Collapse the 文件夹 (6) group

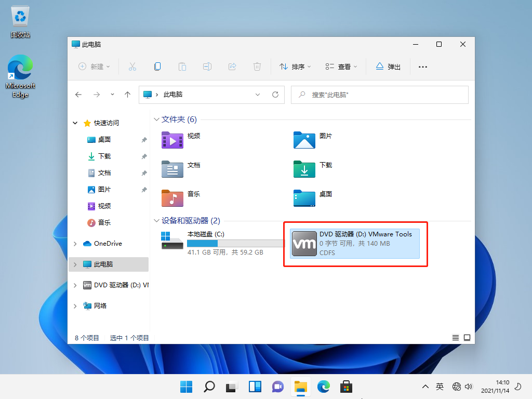coord(156,119)
